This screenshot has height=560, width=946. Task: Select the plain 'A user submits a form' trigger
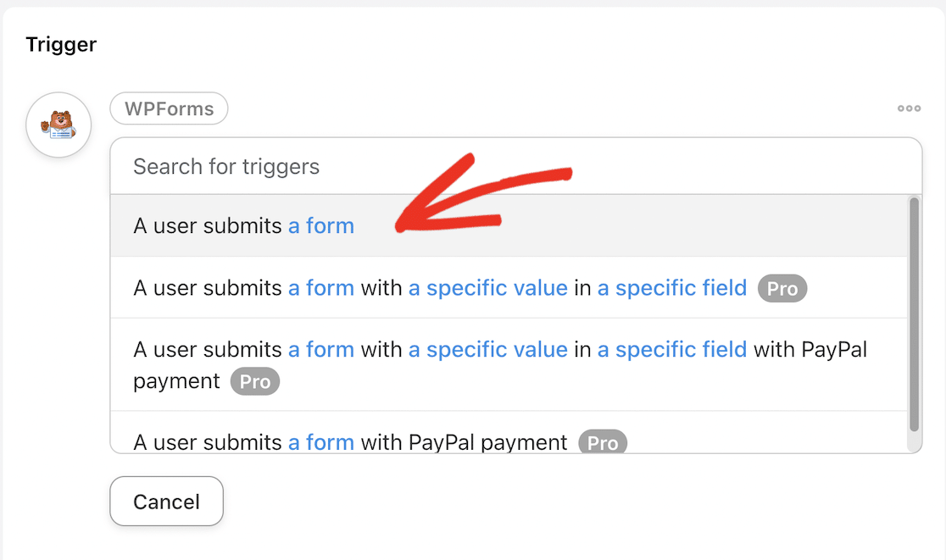(x=208, y=226)
